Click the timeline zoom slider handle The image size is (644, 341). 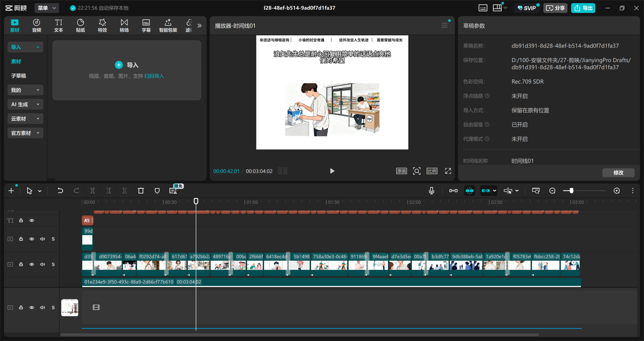[571, 191]
